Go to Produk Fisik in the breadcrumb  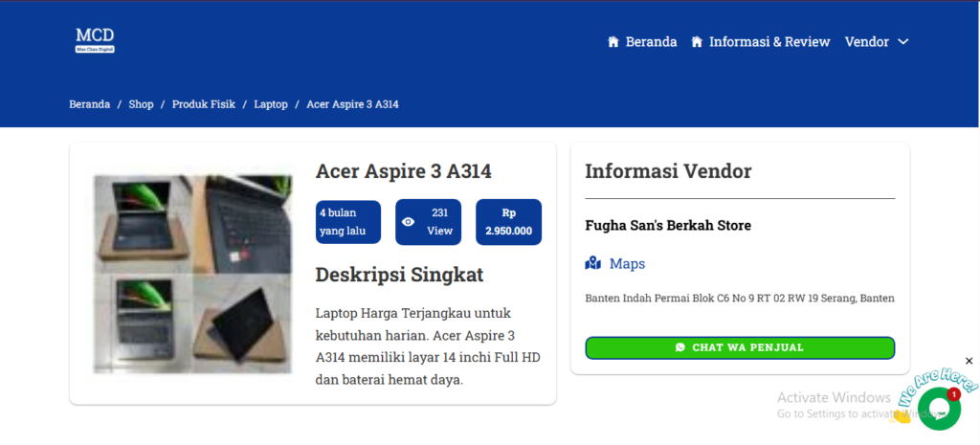204,104
